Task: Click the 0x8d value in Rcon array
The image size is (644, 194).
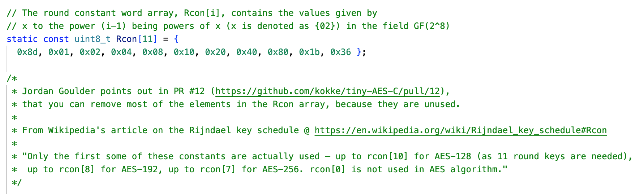Action: pyautogui.click(x=27, y=52)
